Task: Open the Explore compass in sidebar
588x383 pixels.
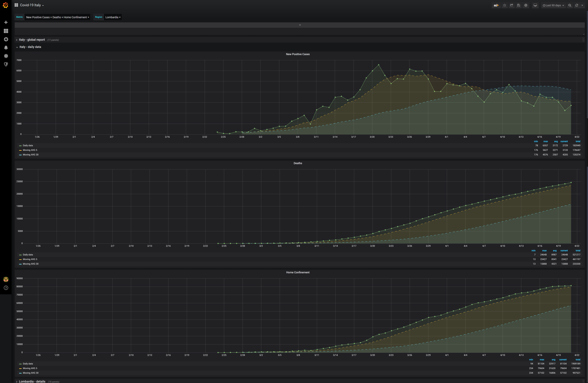Action: (6, 39)
